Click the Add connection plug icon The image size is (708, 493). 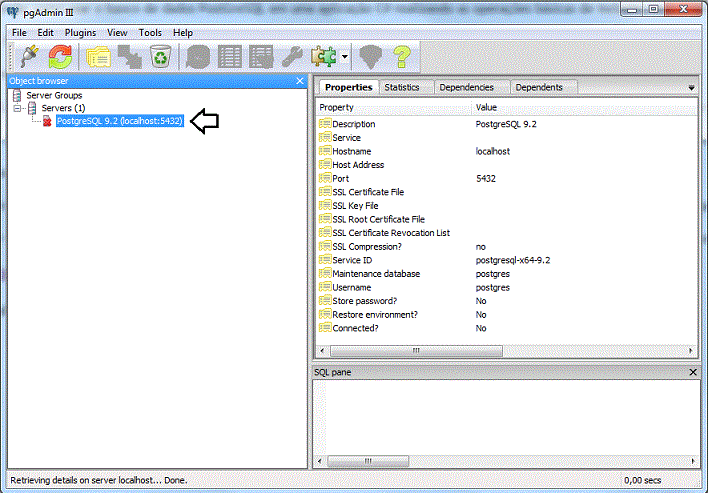pyautogui.click(x=30, y=57)
